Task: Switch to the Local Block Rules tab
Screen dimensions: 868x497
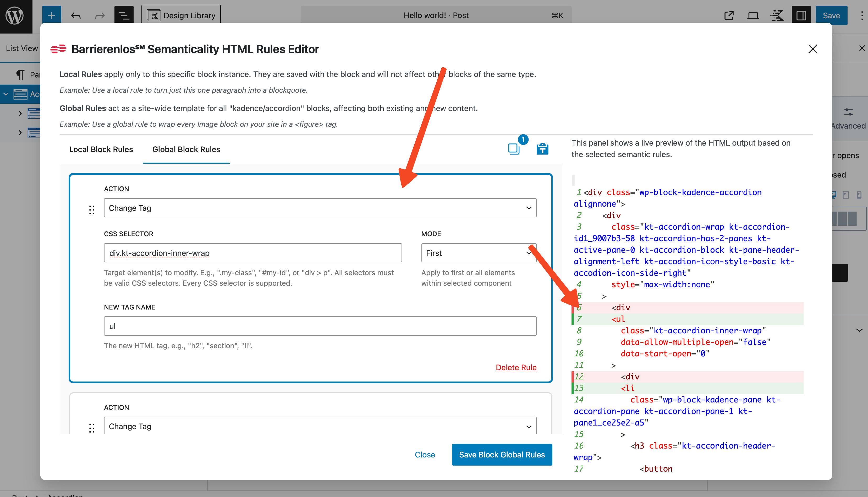Action: [x=101, y=150]
